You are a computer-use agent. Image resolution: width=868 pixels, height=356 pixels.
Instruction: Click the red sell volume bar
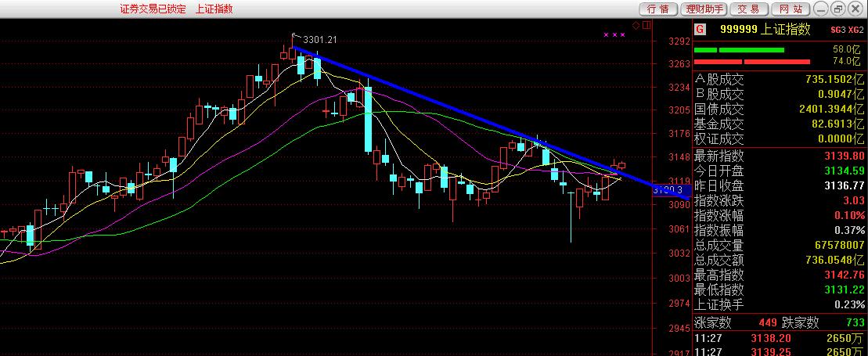pyautogui.click(x=751, y=62)
